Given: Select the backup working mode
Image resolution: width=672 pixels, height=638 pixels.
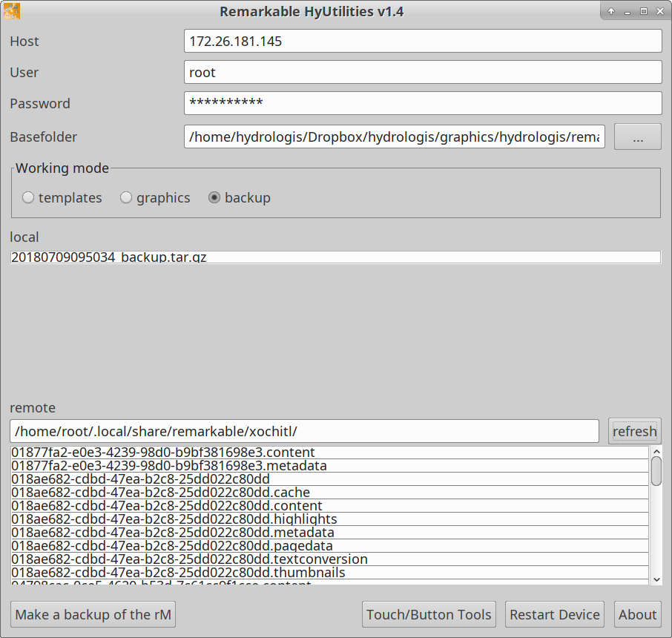Looking at the screenshot, I should point(240,197).
